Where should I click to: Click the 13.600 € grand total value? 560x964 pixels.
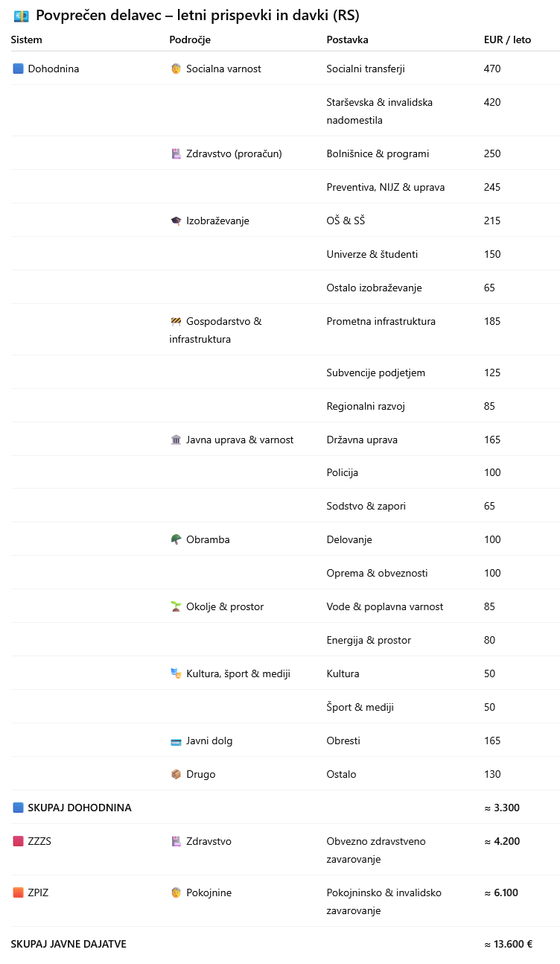click(509, 945)
